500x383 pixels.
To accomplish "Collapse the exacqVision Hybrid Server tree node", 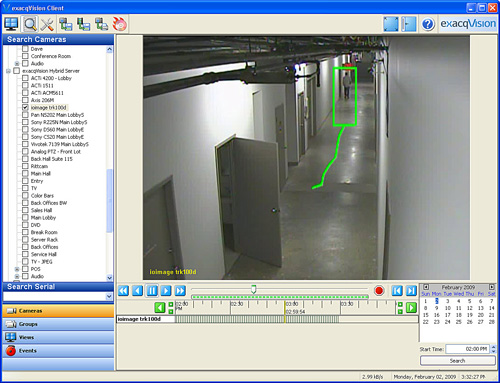I will click(8, 71).
